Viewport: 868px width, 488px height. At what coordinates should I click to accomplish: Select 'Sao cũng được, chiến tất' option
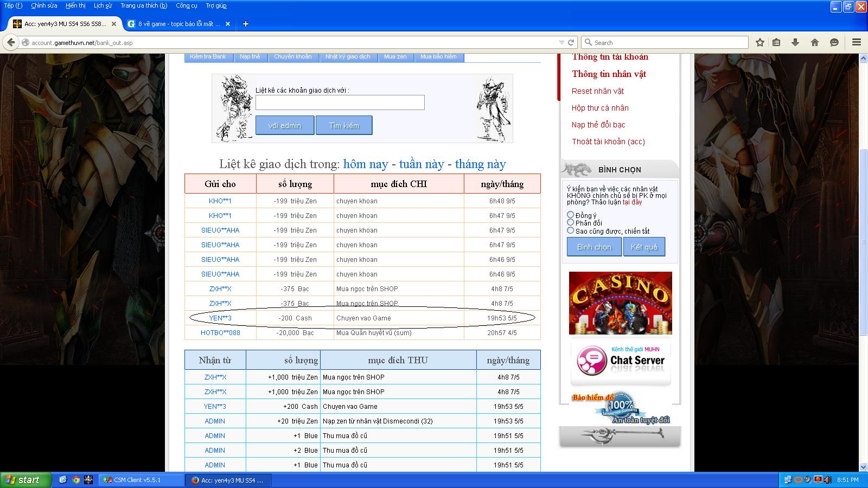(x=570, y=230)
